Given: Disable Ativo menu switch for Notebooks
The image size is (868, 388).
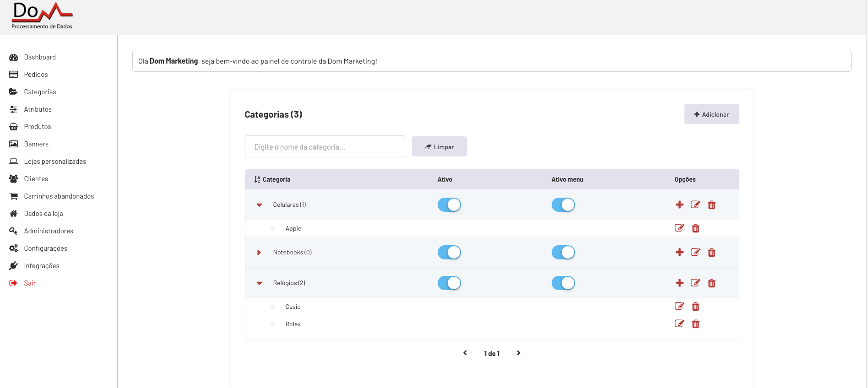Looking at the screenshot, I should pos(563,252).
